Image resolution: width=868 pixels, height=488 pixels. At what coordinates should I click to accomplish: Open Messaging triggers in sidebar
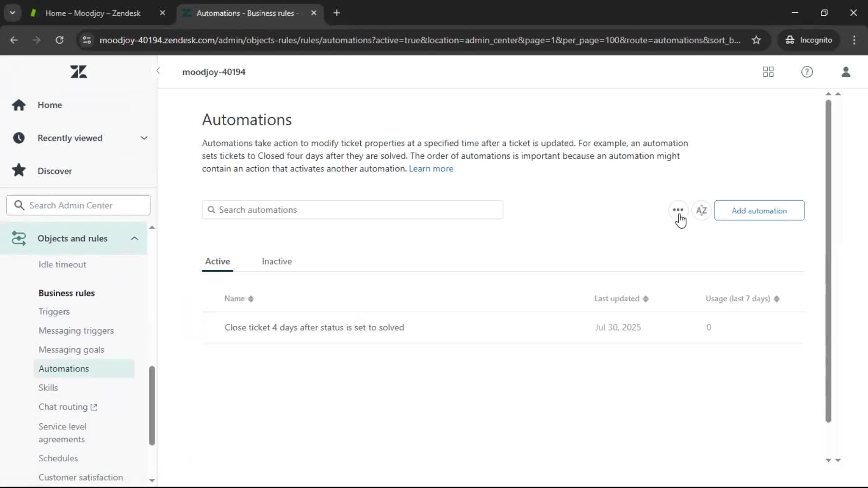(76, 331)
